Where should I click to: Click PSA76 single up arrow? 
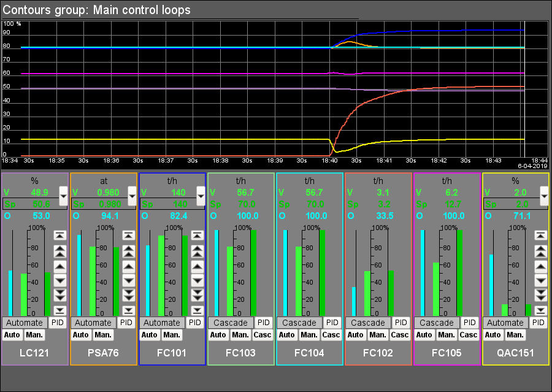pyautogui.click(x=129, y=266)
